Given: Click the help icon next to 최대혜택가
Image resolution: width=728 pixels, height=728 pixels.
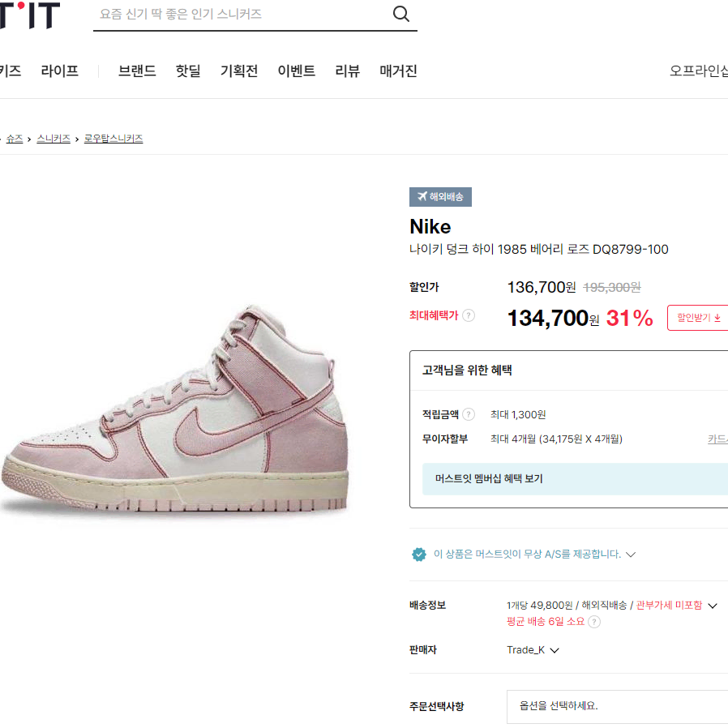Looking at the screenshot, I should (469, 315).
